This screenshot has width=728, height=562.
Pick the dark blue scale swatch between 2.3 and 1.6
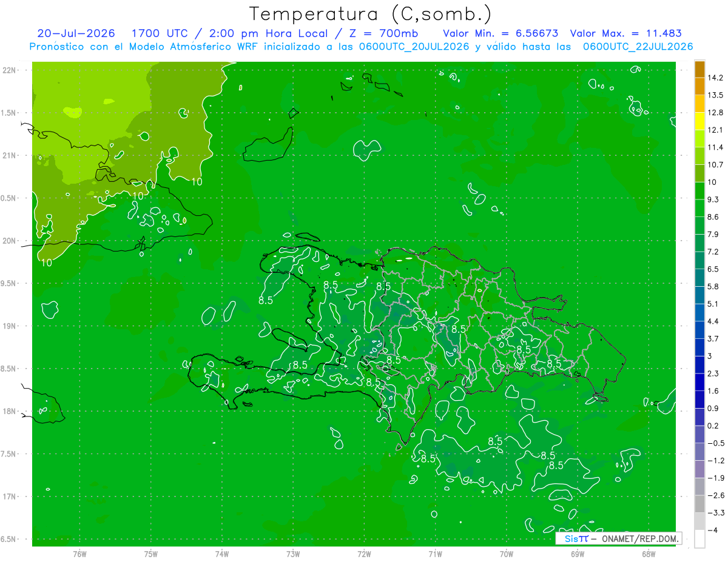pos(699,382)
